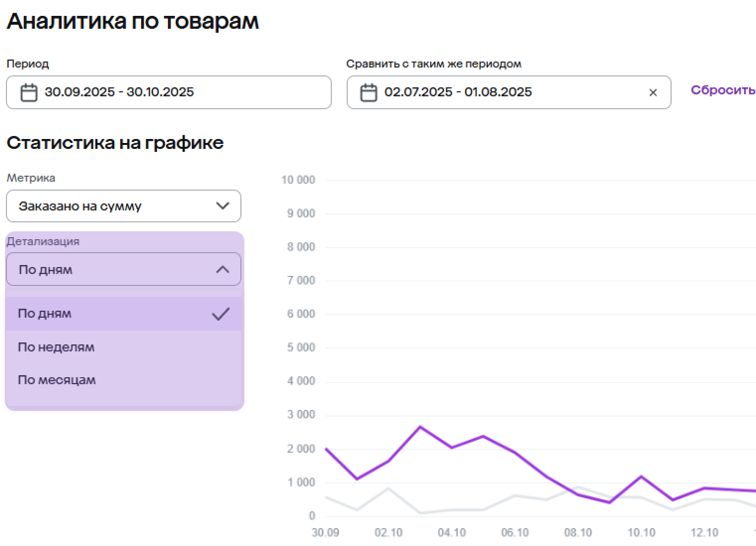Click the chevron down arrow in Метрика dropdown

click(x=223, y=206)
